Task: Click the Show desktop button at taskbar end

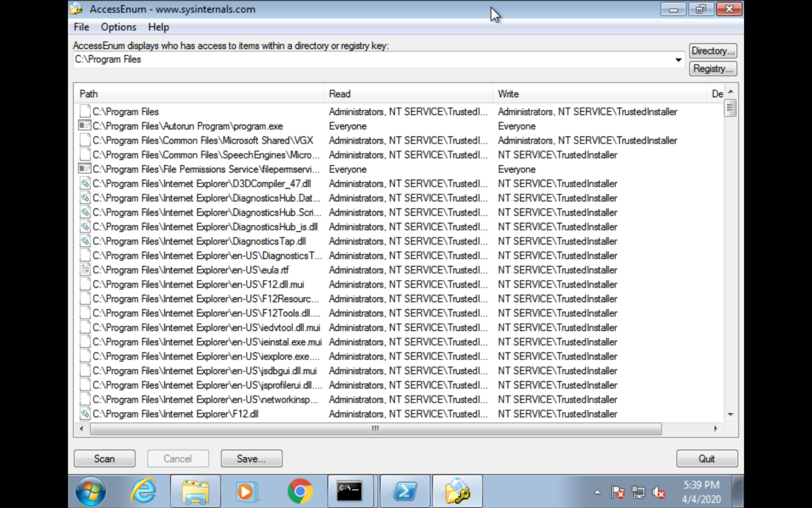Action: click(x=738, y=491)
